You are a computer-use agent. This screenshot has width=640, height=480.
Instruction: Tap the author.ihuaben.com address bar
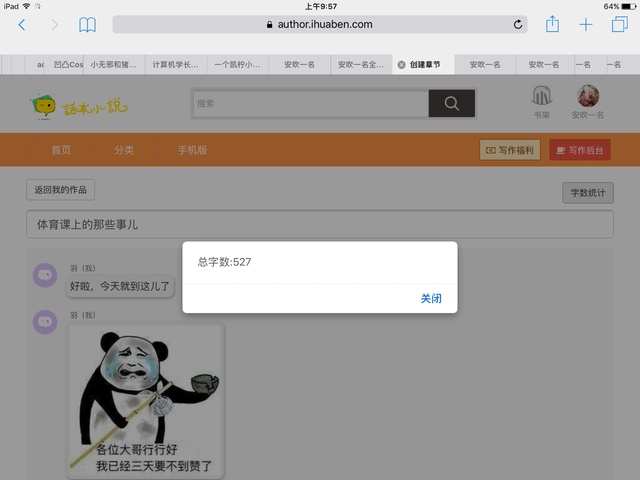click(320, 24)
